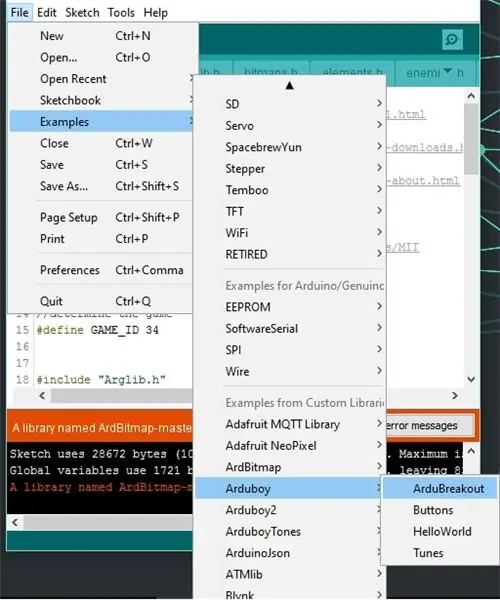Image resolution: width=500 pixels, height=600 pixels.
Task: Select the HelloWorld example
Action: click(440, 532)
